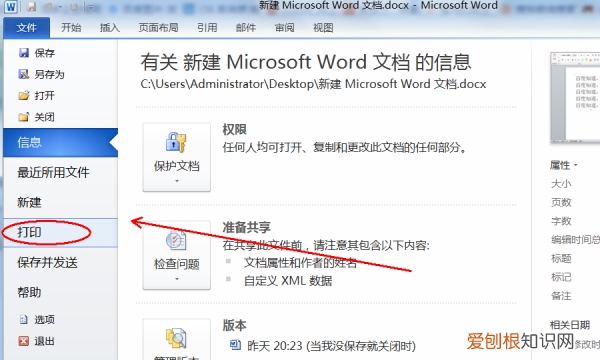Open the quick access toolbar customize dropdown
The image size is (600, 360).
(x=91, y=7)
